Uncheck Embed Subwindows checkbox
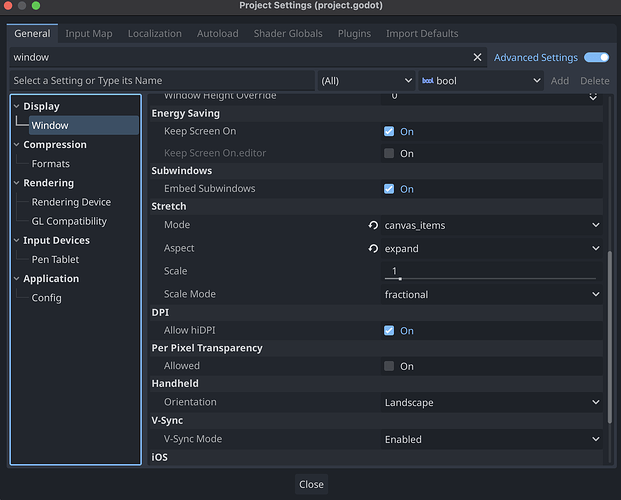621x500 pixels. 389,189
